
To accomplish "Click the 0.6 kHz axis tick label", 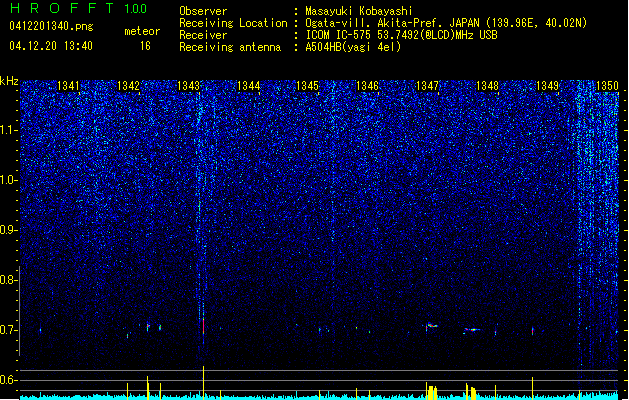I will (x=8, y=380).
